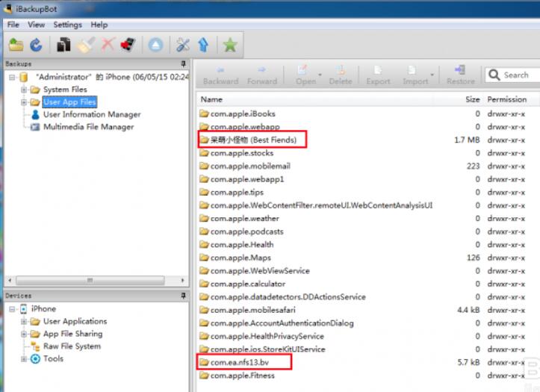540x392 pixels.
Task: Sort by the Size column header
Action: 473,99
